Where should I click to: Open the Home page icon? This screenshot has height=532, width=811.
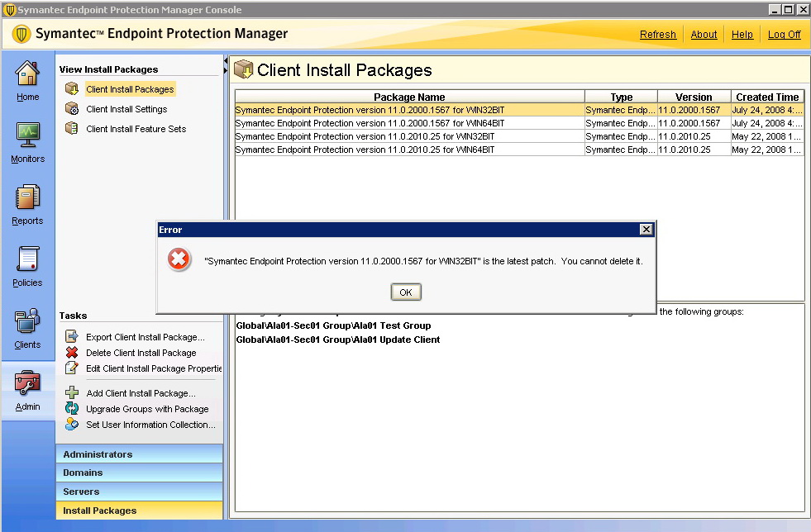click(27, 73)
